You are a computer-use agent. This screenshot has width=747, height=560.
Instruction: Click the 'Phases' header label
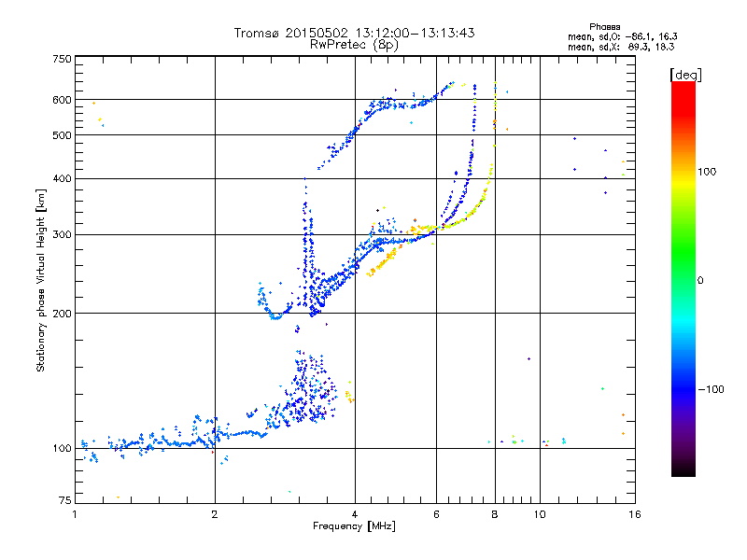(604, 27)
